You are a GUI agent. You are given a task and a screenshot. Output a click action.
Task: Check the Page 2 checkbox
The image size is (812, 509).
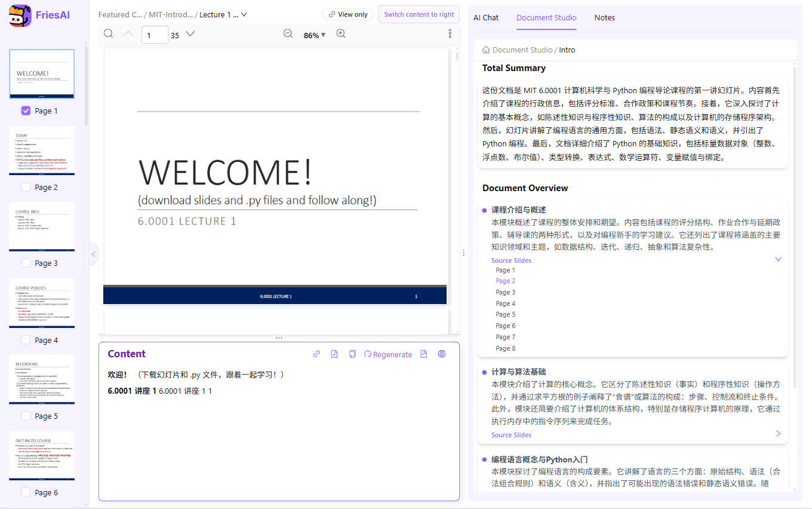pos(26,187)
